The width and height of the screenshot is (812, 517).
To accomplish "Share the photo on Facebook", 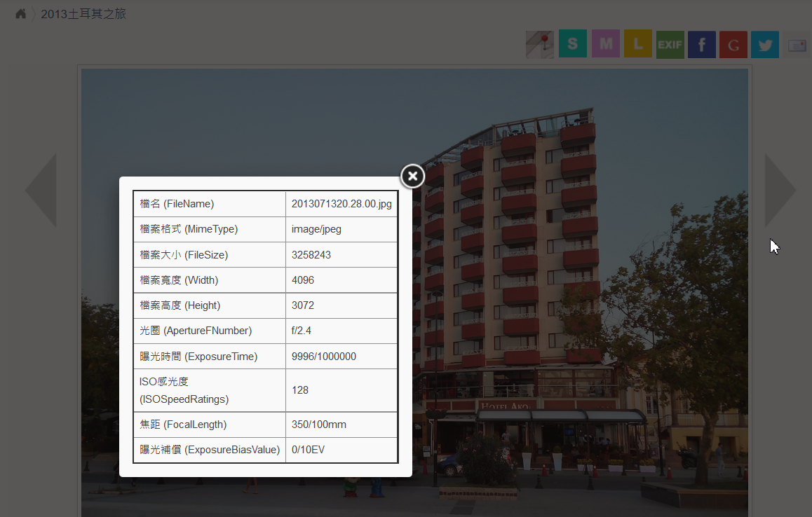I will 701,44.
